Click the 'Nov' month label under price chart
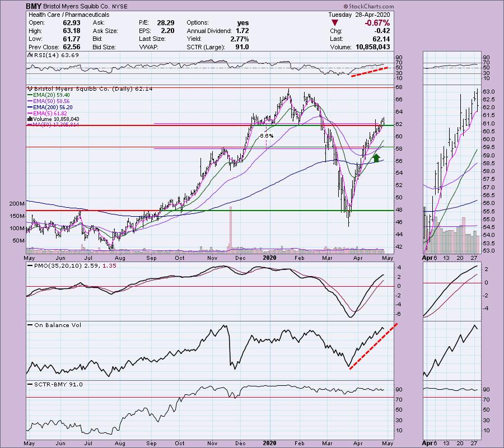Image resolution: width=504 pixels, height=448 pixels. [212, 258]
